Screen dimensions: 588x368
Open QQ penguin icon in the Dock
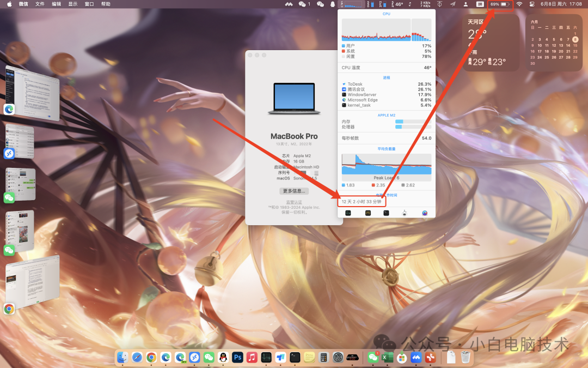(x=223, y=357)
